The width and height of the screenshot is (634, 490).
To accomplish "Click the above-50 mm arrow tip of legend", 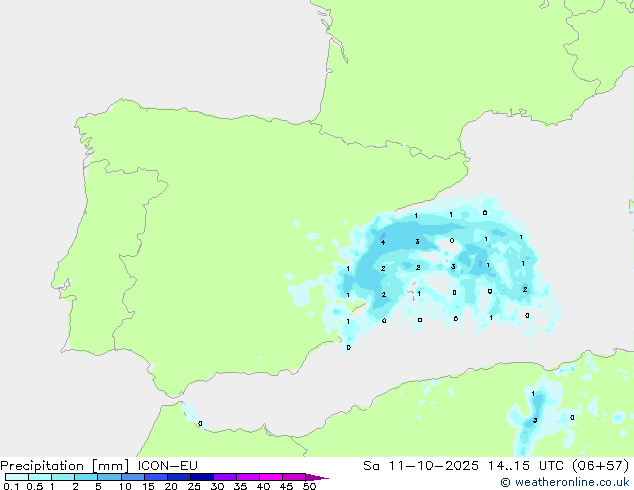I will [x=317, y=477].
